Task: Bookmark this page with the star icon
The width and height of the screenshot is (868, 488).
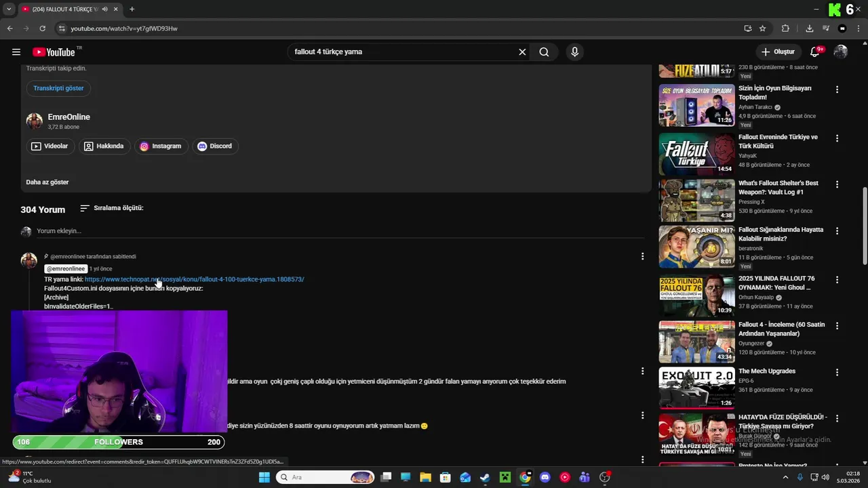Action: pos(762,28)
